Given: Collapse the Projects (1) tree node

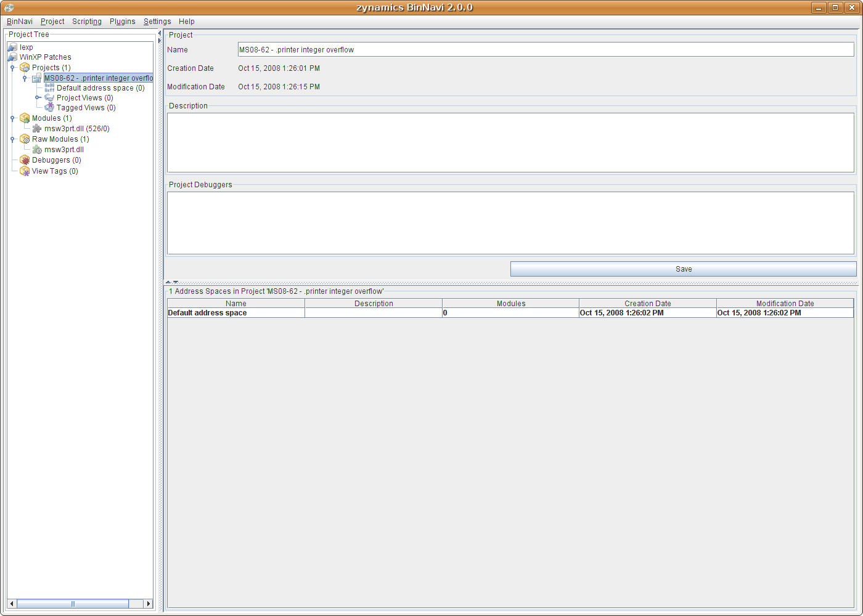Looking at the screenshot, I should click(x=12, y=68).
